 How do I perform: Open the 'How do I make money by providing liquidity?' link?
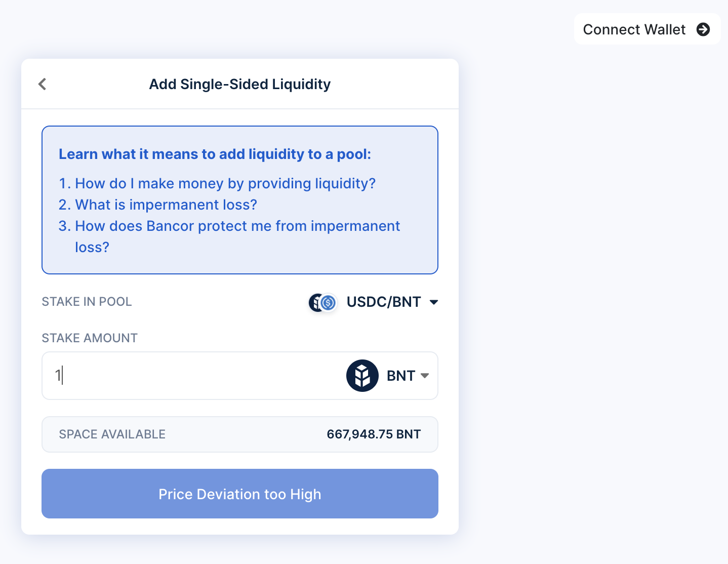point(226,183)
